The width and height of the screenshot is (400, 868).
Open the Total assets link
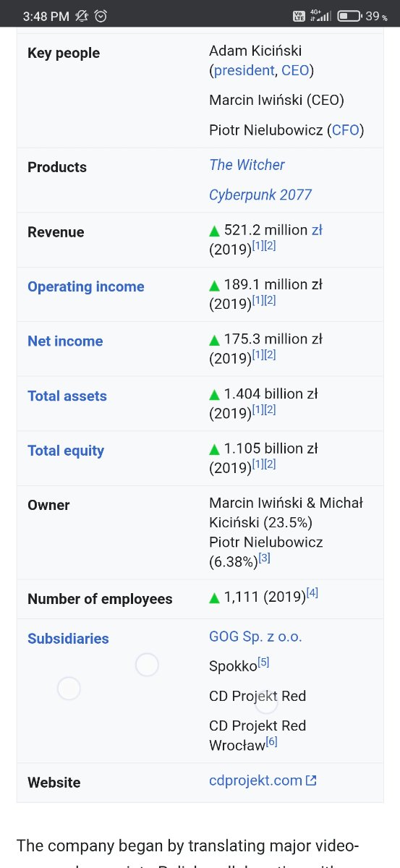pos(67,396)
